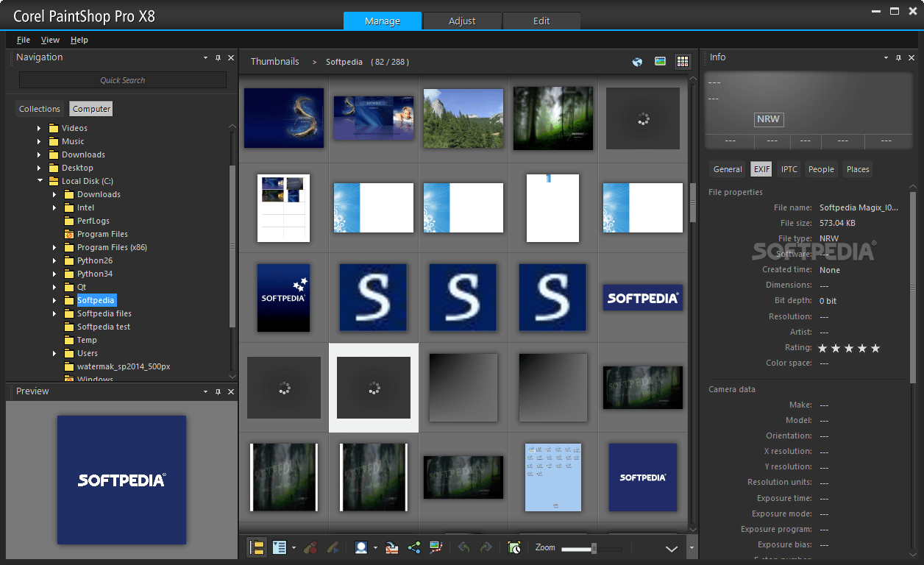The width and height of the screenshot is (924, 565).
Task: Switch view with the Collections toggle button
Action: tap(40, 108)
